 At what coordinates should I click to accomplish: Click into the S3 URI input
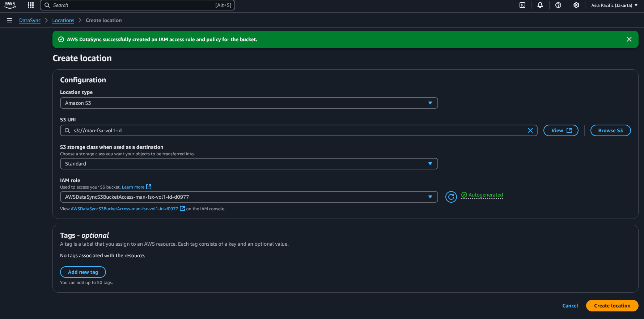pyautogui.click(x=298, y=130)
